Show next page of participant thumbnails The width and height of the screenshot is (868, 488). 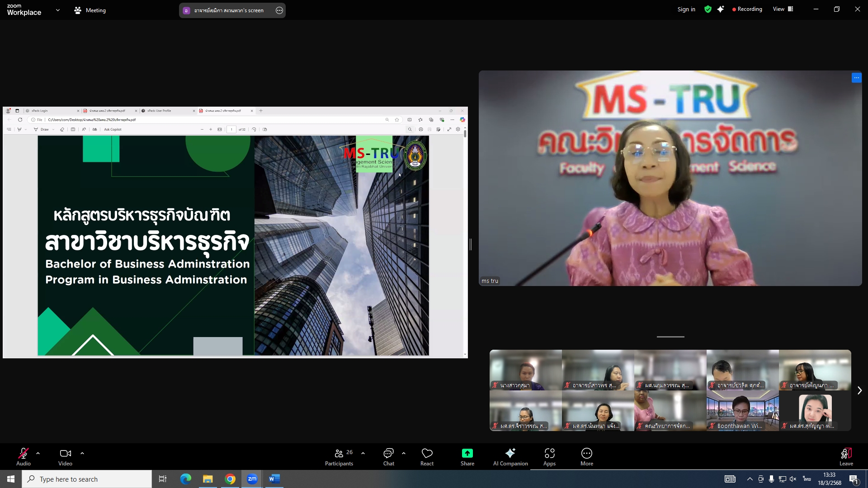[859, 390]
